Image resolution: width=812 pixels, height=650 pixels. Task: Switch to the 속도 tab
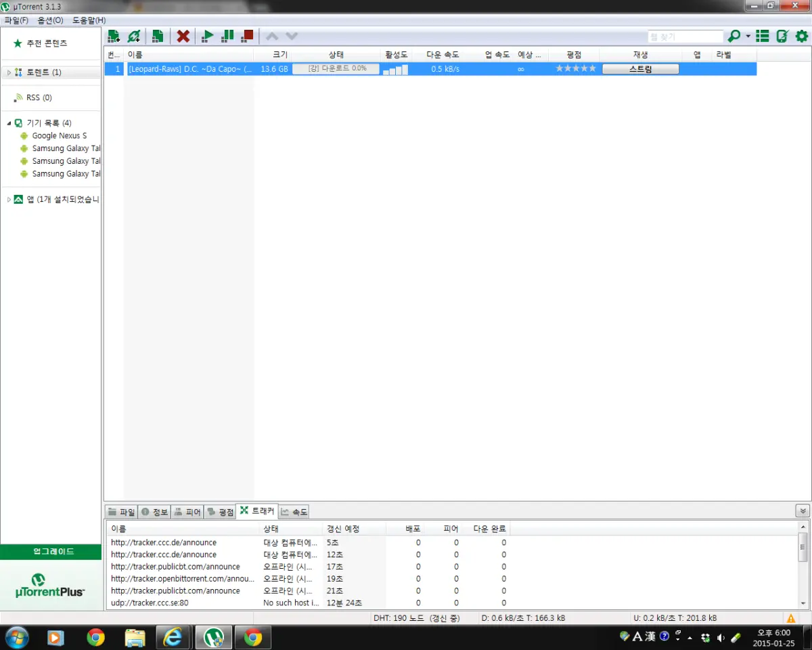click(294, 512)
